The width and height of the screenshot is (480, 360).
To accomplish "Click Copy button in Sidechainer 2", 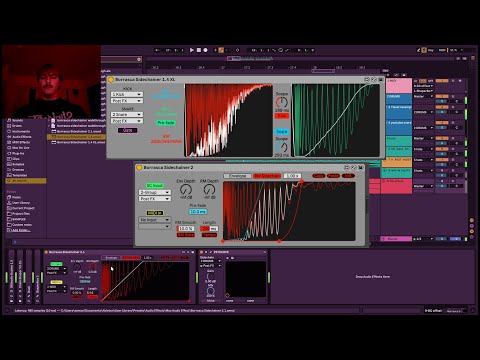I will tap(319, 176).
